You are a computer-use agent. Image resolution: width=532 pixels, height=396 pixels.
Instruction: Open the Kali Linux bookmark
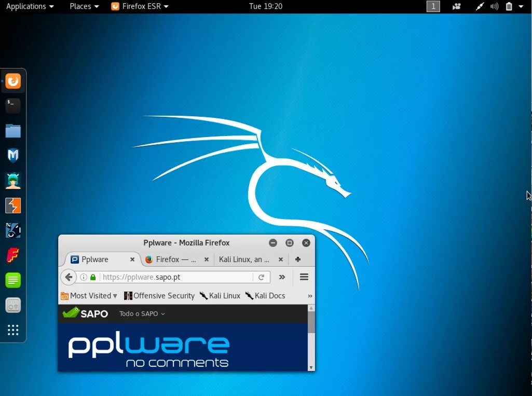tap(220, 295)
